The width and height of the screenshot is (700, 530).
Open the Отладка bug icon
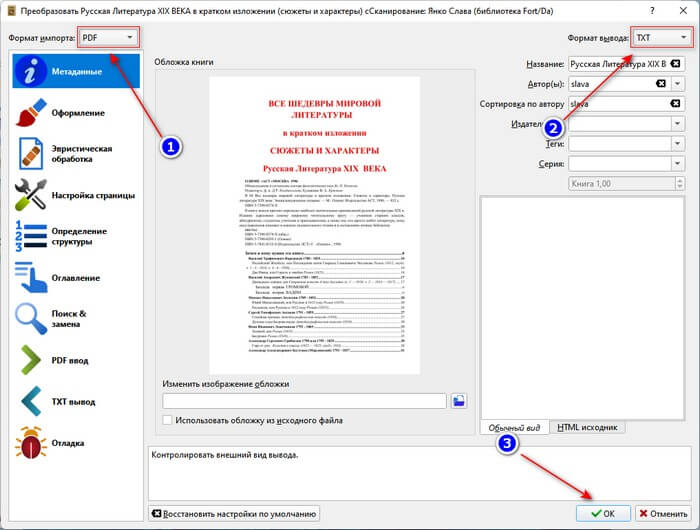pos(31,442)
